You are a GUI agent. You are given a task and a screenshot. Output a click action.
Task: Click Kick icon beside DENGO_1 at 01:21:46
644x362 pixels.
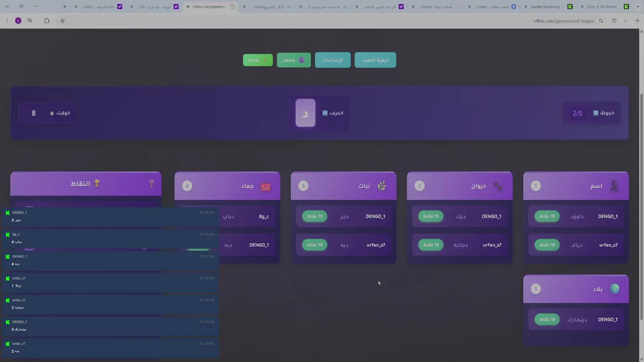(x=8, y=322)
